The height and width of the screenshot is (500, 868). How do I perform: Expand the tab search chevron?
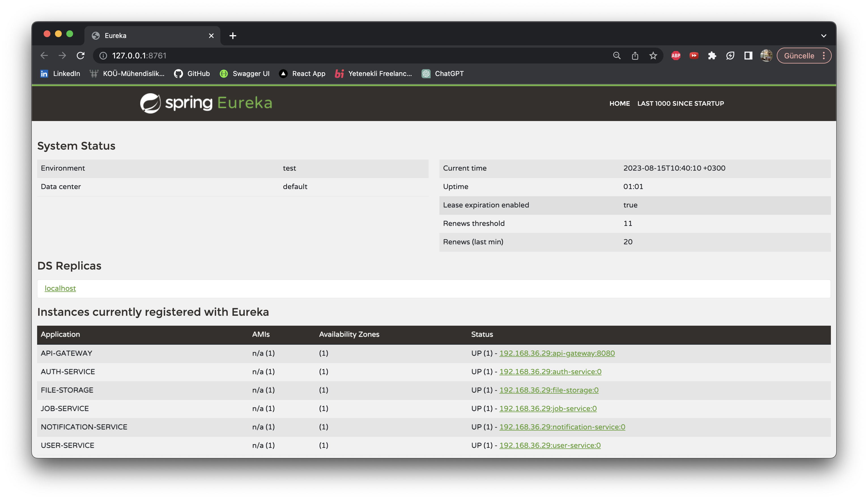coord(823,36)
